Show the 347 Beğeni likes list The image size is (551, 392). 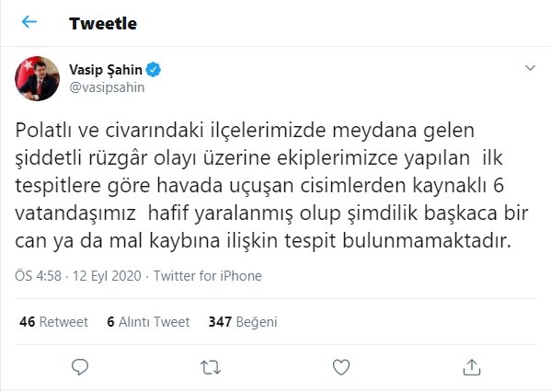[x=243, y=322]
